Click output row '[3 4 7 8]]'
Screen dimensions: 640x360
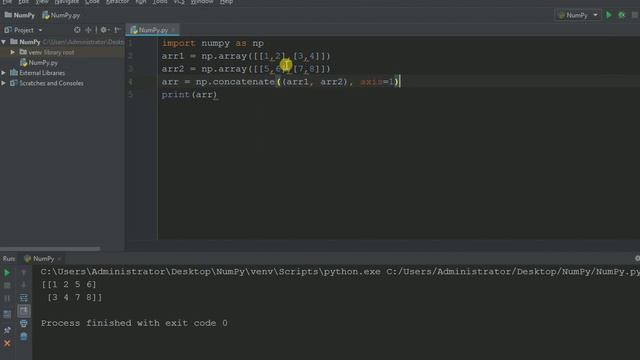point(75,298)
